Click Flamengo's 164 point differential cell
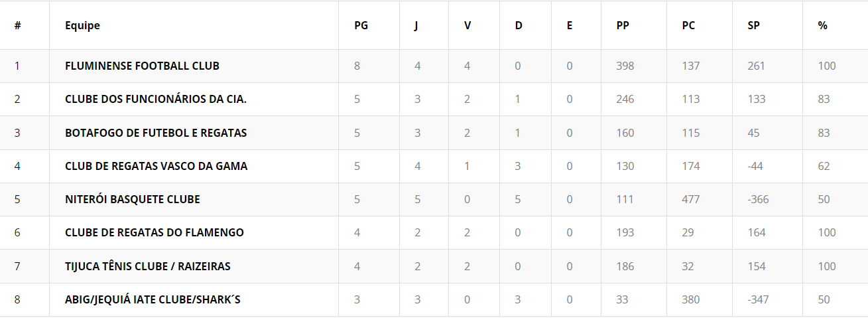This screenshot has height=318, width=868. click(x=756, y=232)
